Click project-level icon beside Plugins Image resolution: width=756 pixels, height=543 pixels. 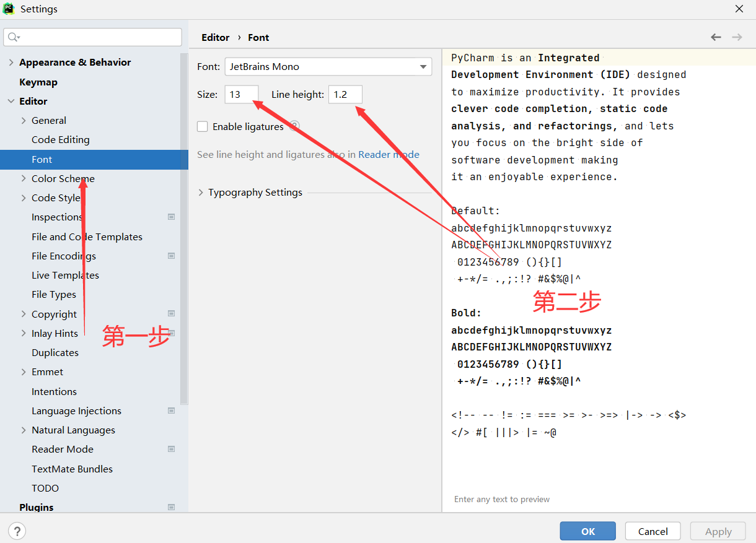click(172, 507)
